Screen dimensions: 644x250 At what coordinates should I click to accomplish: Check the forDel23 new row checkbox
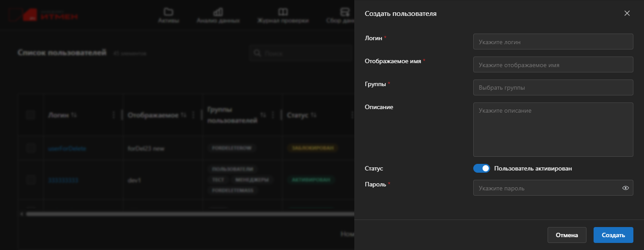(x=31, y=148)
